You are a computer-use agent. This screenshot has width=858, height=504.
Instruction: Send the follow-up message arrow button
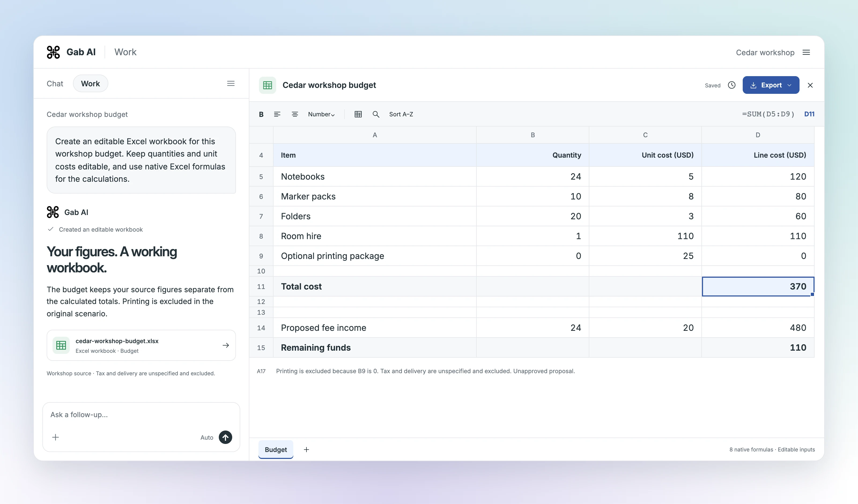point(225,437)
